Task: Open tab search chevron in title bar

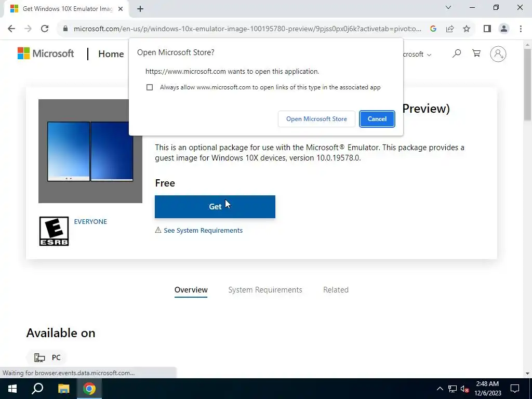Action: tap(448, 7)
